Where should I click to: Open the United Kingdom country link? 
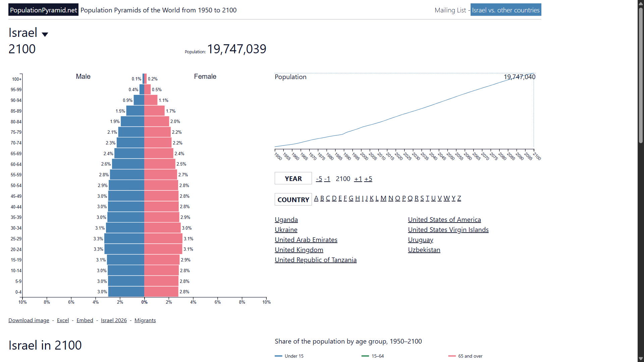coord(299,250)
